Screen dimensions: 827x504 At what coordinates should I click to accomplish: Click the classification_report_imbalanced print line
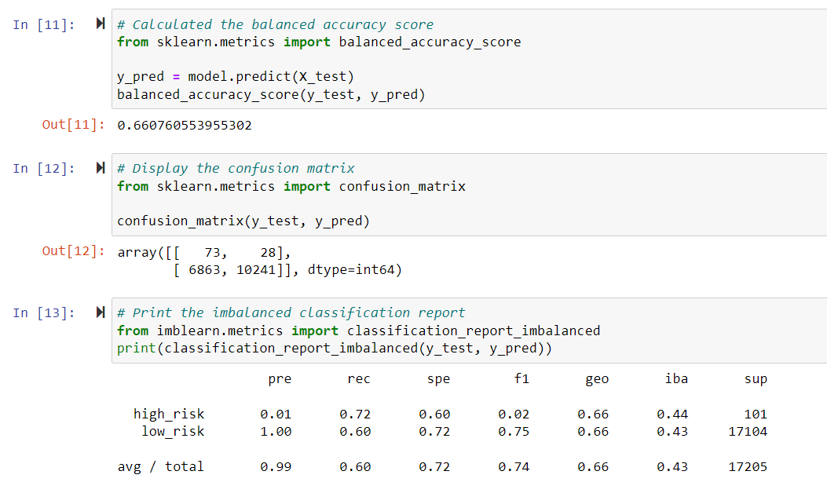click(x=335, y=349)
